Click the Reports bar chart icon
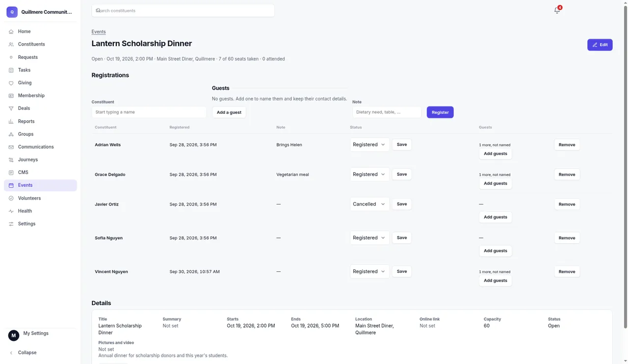 point(11,121)
